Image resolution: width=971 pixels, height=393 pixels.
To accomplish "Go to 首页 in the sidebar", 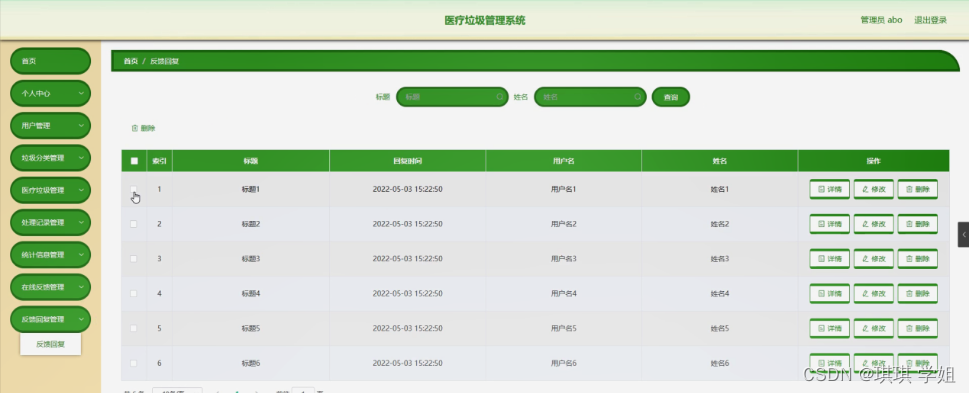I will tap(50, 61).
